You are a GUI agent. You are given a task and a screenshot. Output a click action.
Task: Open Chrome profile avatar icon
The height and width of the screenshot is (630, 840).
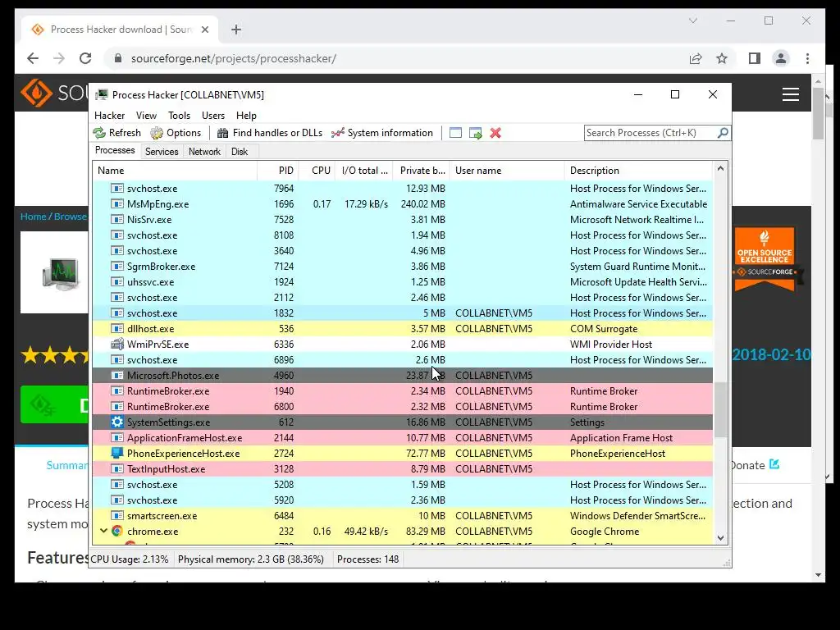(781, 58)
